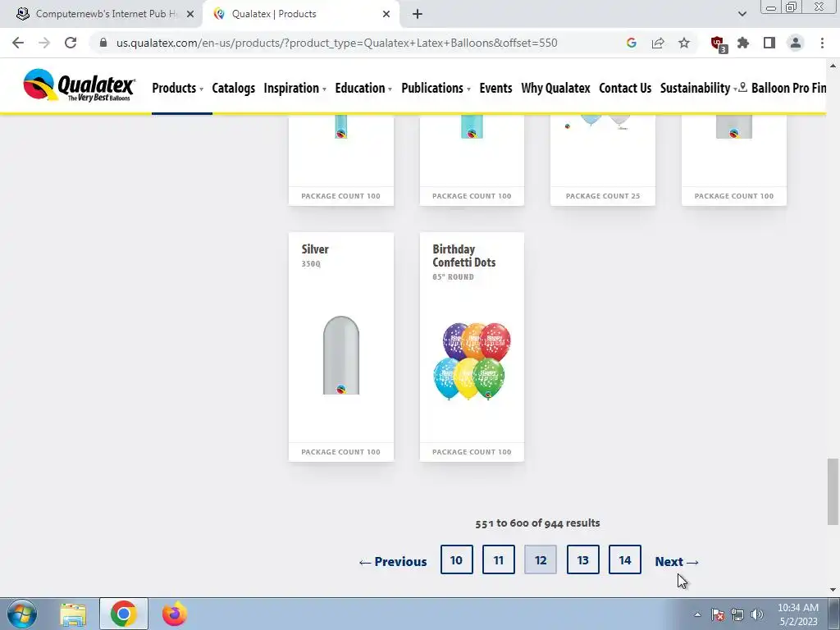Click the network tray icon
The height and width of the screenshot is (630, 840).
coord(737,614)
